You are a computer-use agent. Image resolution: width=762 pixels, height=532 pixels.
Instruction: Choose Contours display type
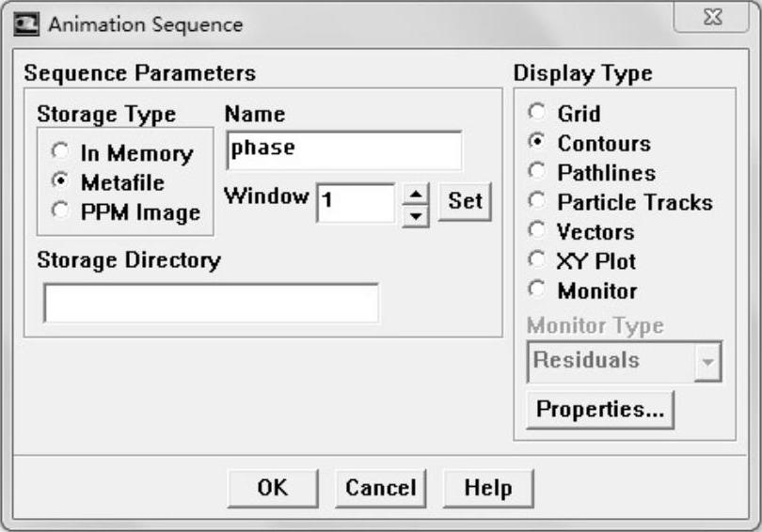pos(537,143)
